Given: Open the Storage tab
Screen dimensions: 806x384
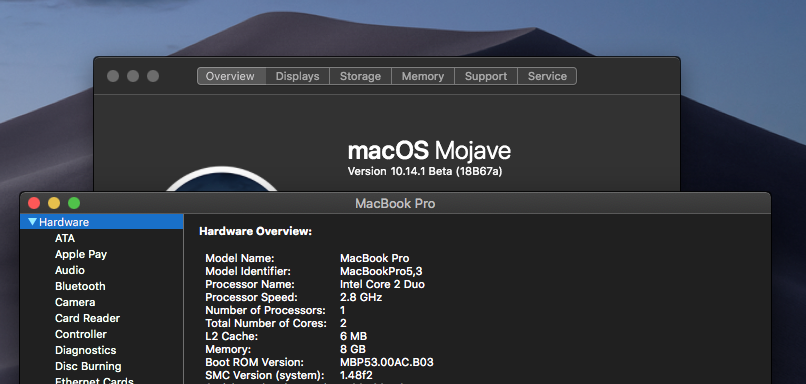Looking at the screenshot, I should click(x=360, y=76).
